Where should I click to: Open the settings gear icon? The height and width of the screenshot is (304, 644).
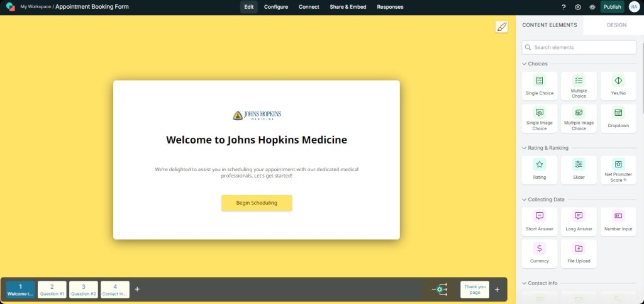click(x=578, y=7)
